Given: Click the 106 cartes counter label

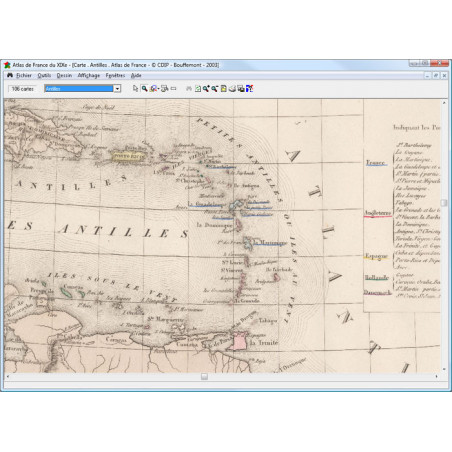Looking at the screenshot, I should (x=22, y=89).
